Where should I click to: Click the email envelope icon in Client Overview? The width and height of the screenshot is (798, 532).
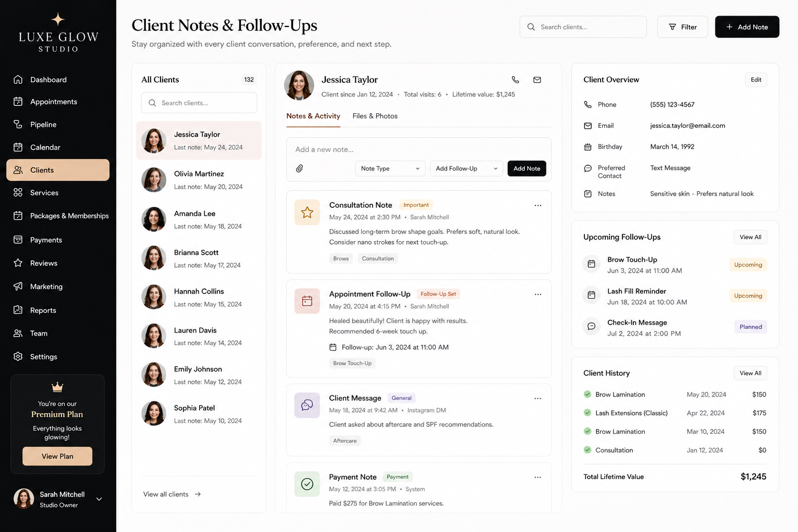point(588,126)
